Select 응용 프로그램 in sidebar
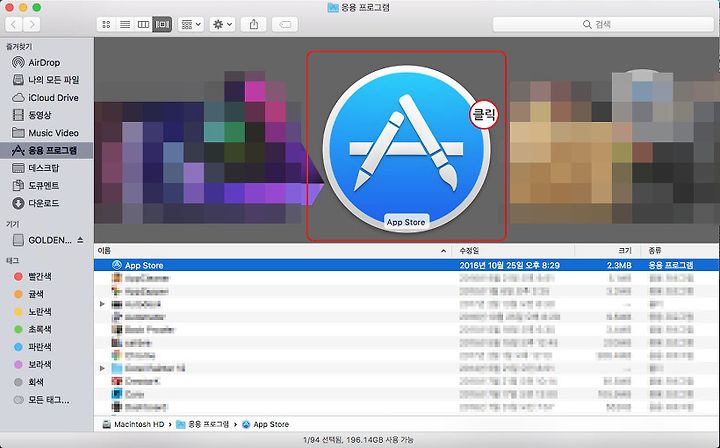This screenshot has height=448, width=720. 46,151
